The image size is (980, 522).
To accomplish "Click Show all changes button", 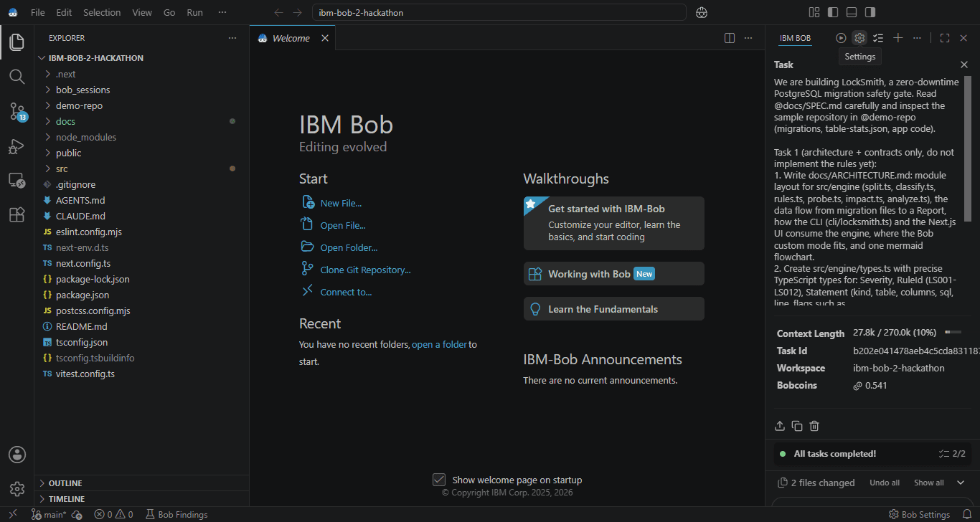I will pyautogui.click(x=929, y=483).
